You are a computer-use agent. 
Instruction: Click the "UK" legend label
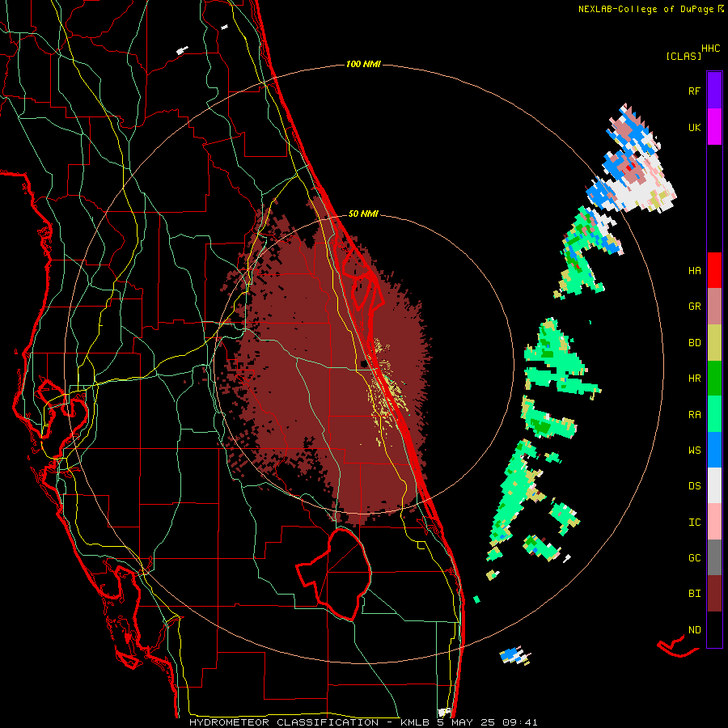pos(694,127)
